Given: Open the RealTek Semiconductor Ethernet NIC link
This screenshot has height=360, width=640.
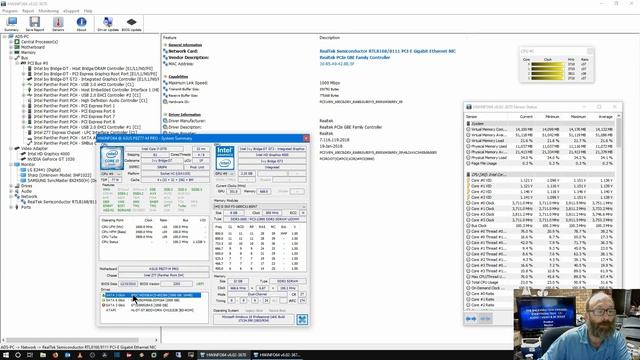Looking at the screenshot, I should tap(387, 51).
